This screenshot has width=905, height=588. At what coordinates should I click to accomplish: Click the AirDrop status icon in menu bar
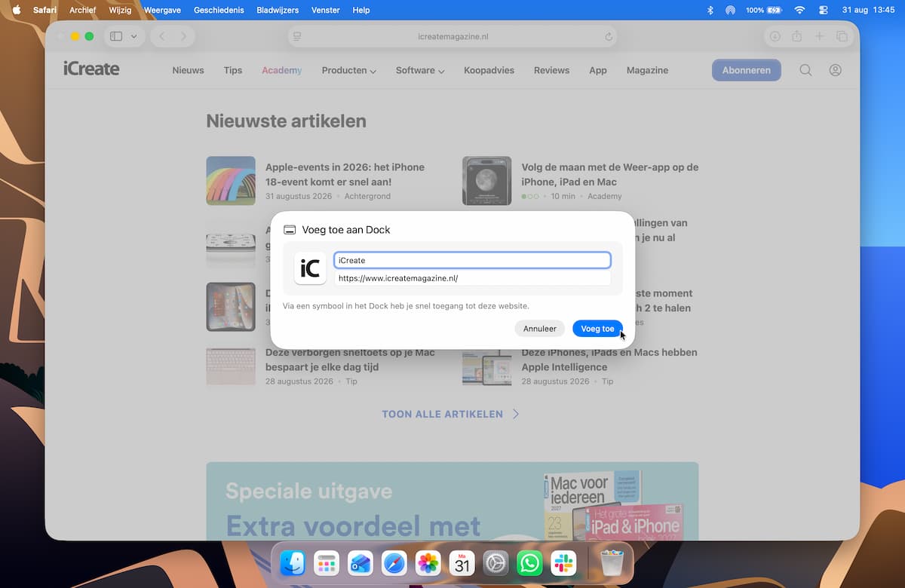tap(730, 10)
